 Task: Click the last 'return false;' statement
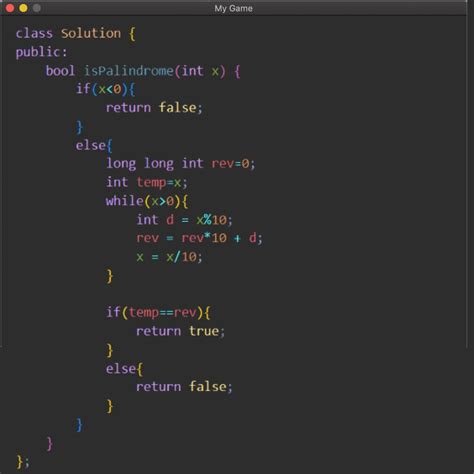[x=184, y=387]
